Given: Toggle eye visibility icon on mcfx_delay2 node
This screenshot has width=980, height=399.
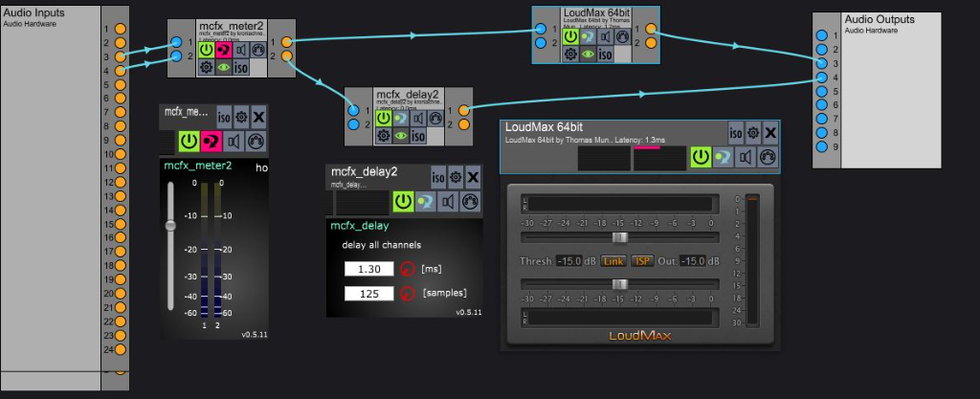Looking at the screenshot, I should tap(402, 137).
